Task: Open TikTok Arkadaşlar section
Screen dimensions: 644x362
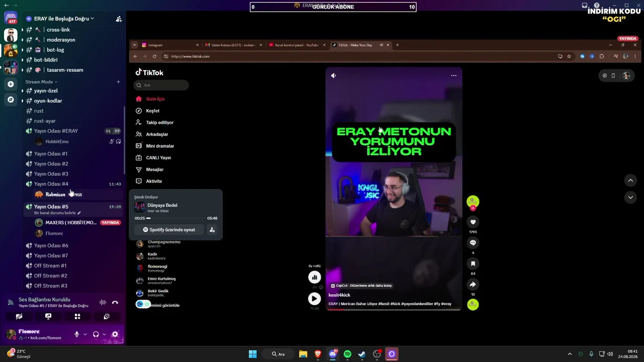Action: pos(157,134)
